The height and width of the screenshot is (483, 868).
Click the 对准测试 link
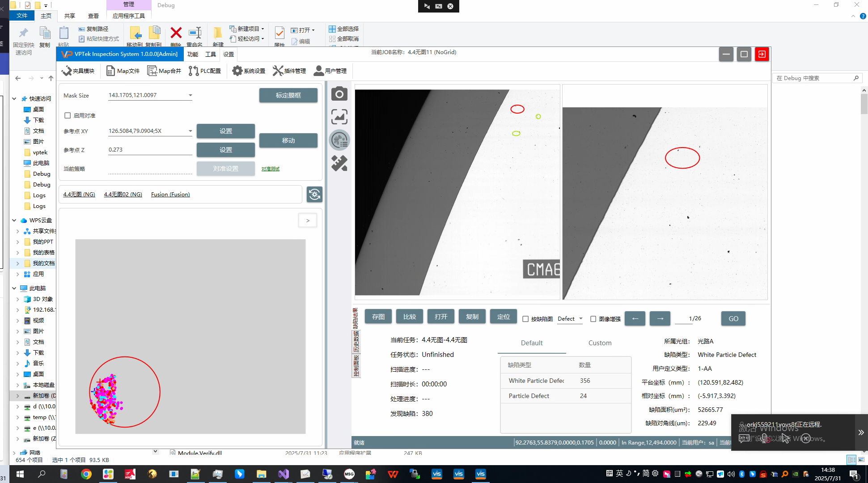click(x=271, y=169)
